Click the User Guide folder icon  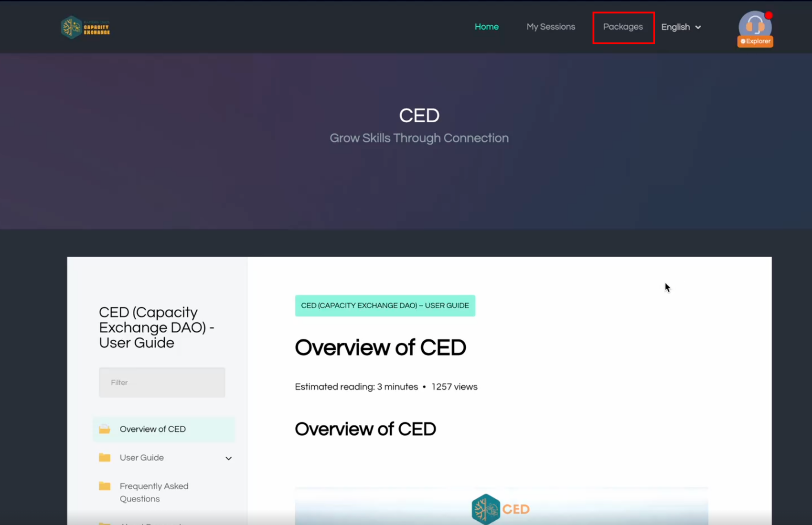tap(105, 458)
